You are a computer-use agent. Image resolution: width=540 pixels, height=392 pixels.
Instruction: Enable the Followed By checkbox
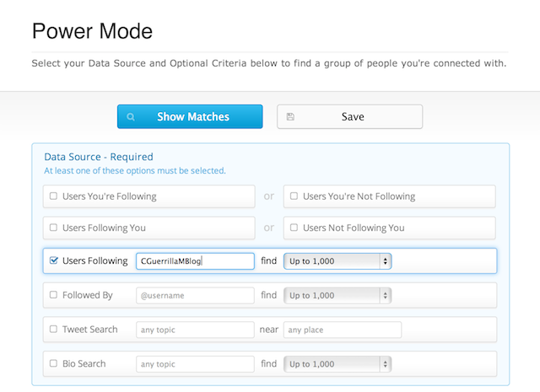coord(54,295)
